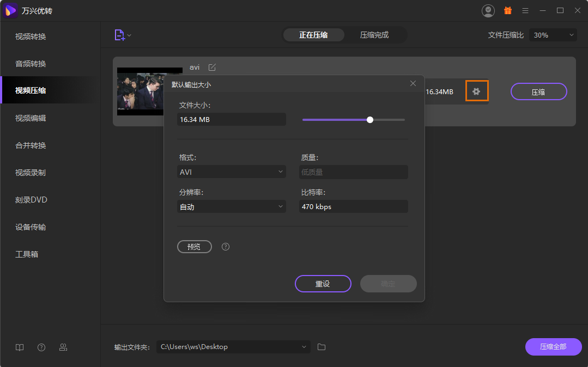This screenshot has height=367, width=588.
Task: Open the user guide book icon
Action: click(20, 347)
